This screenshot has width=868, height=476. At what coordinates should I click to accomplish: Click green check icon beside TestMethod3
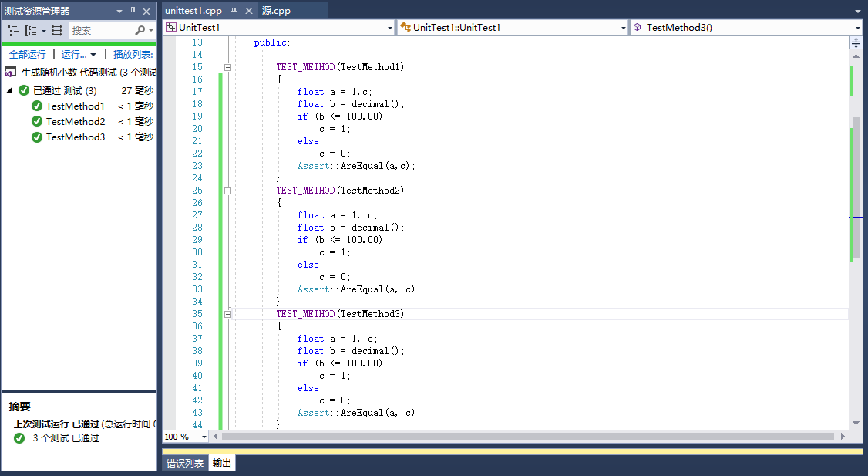click(x=37, y=137)
